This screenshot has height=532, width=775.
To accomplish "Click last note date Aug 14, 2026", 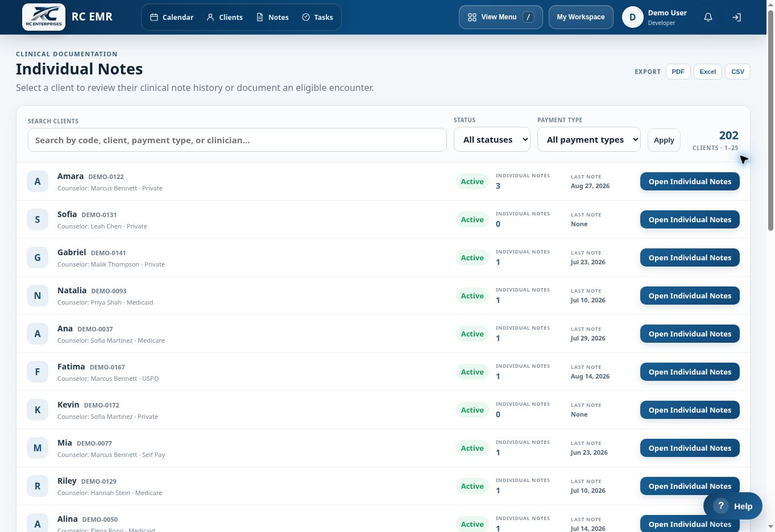I will [x=590, y=376].
